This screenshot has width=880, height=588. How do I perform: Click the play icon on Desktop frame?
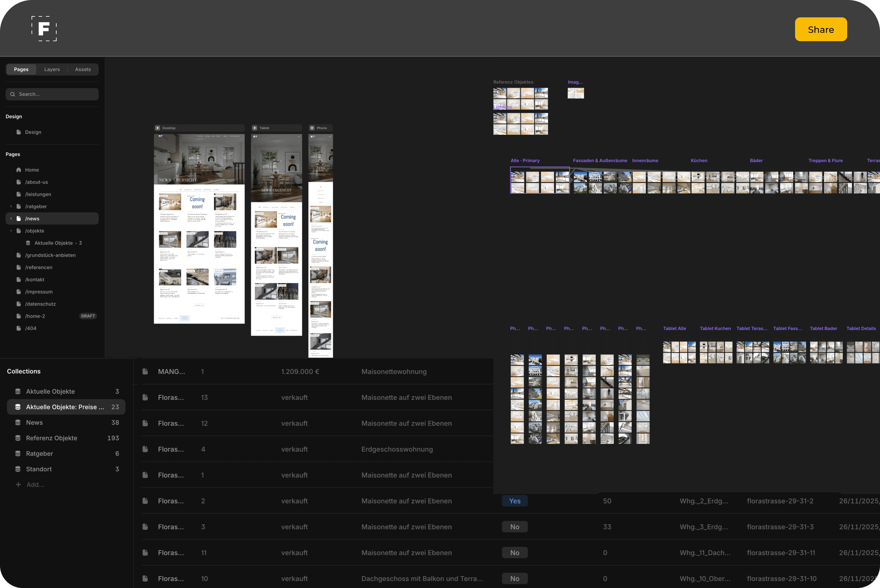pos(158,128)
